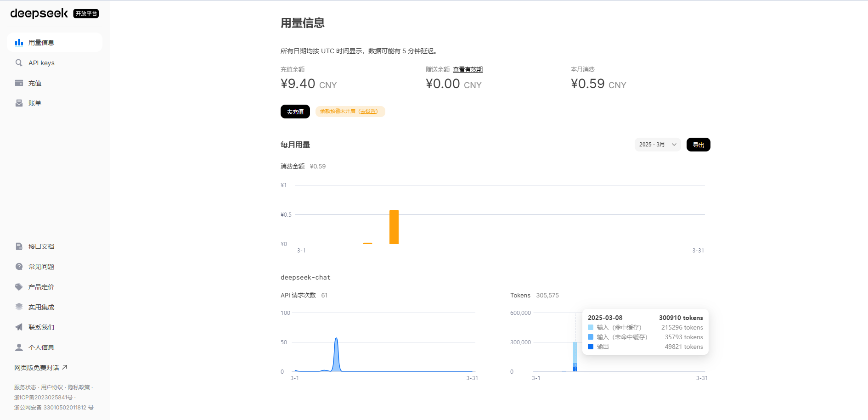Click the black 去充值 button

[x=295, y=112]
